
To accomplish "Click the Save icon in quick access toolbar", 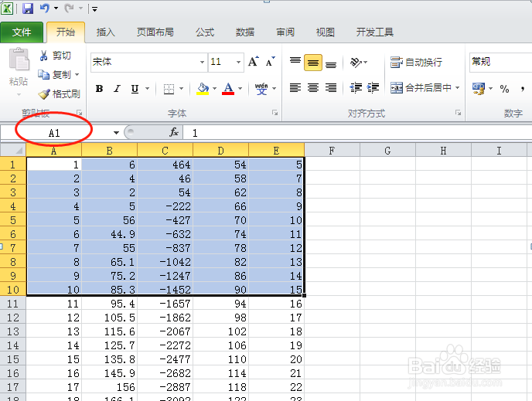I will pos(28,8).
